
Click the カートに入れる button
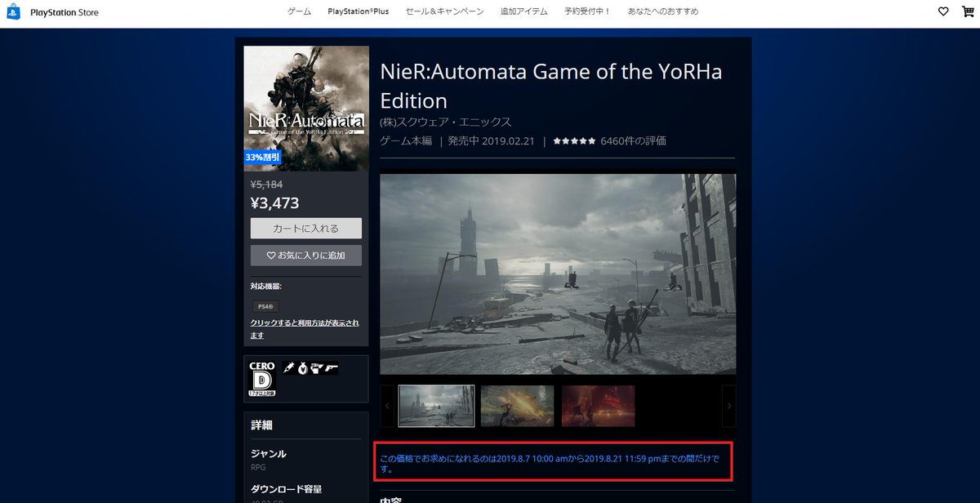[306, 228]
